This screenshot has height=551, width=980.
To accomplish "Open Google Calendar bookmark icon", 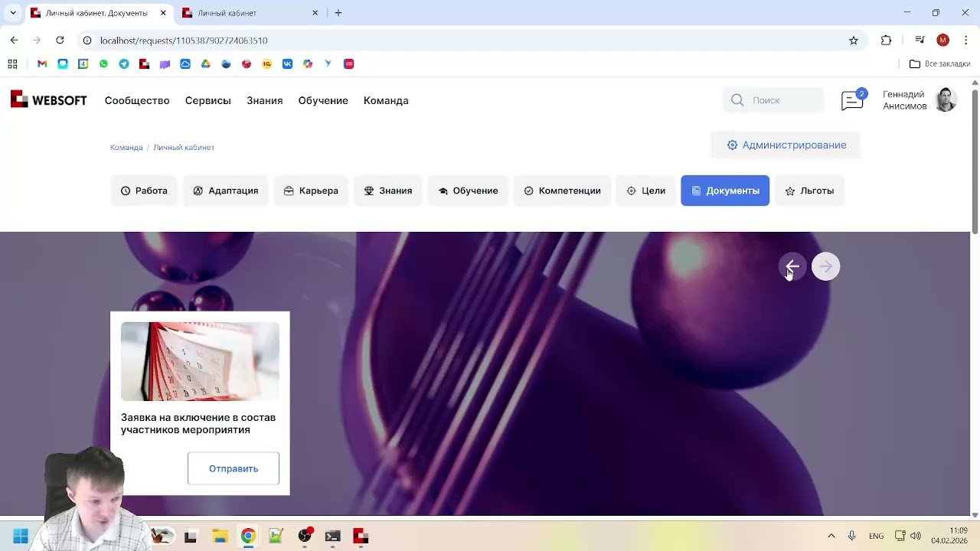I will [83, 64].
